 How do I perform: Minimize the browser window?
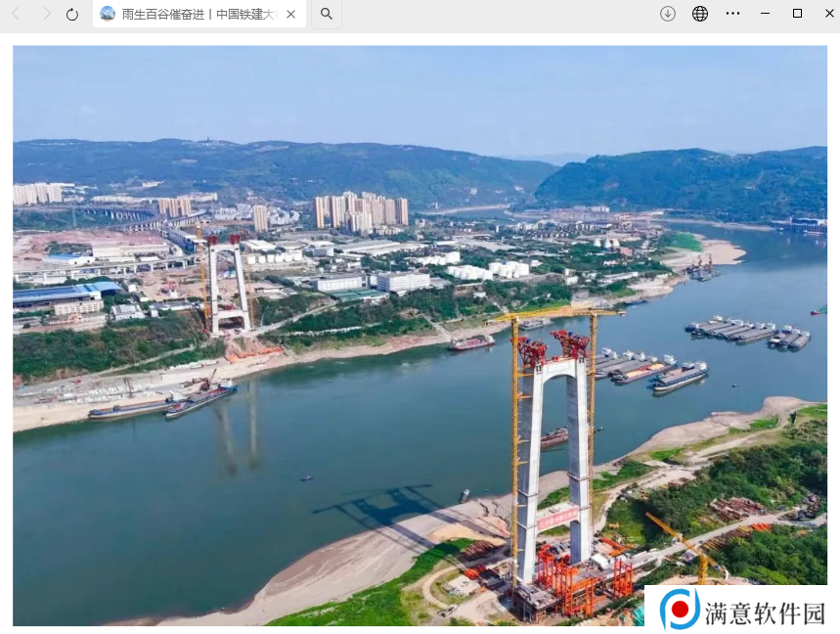click(765, 14)
